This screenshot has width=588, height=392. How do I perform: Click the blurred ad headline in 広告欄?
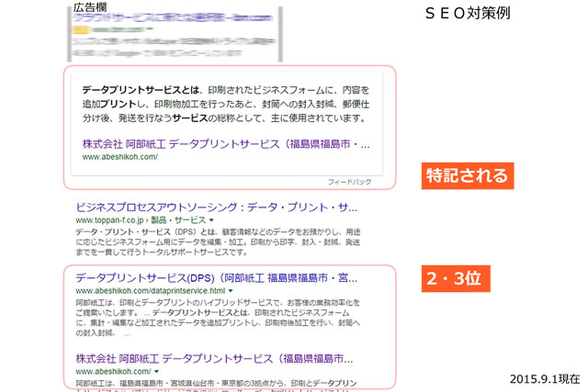click(x=173, y=18)
